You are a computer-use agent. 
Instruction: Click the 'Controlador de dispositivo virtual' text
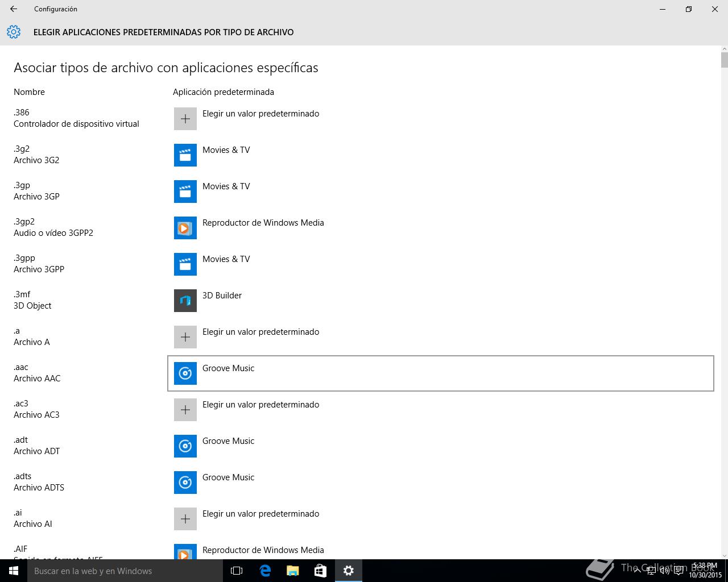76,124
